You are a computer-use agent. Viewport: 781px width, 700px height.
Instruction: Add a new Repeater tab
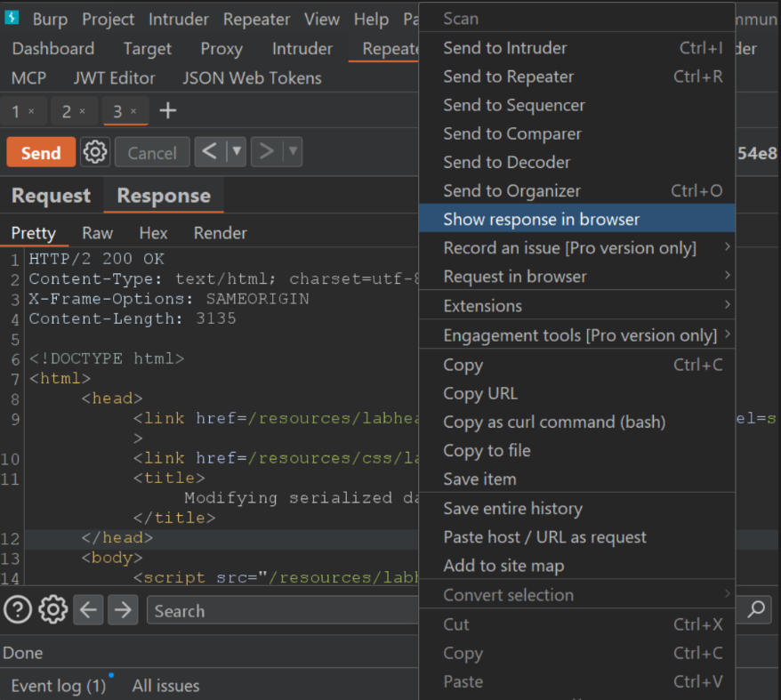[168, 110]
